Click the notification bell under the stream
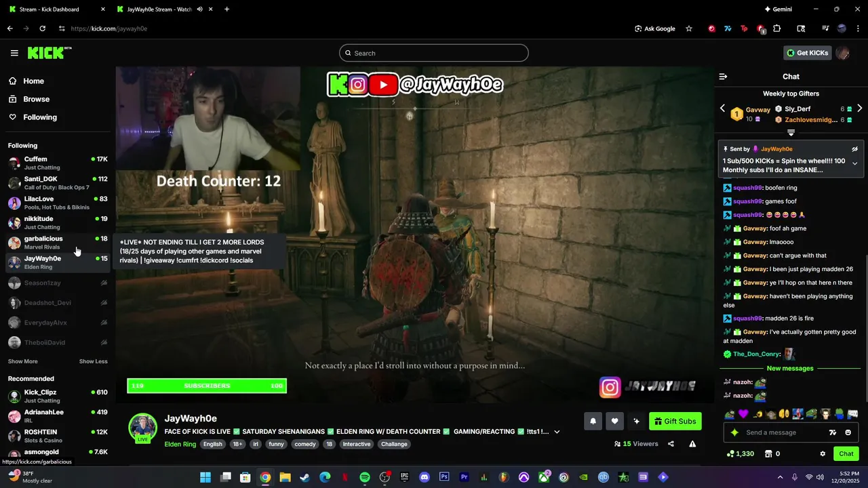 (x=593, y=421)
